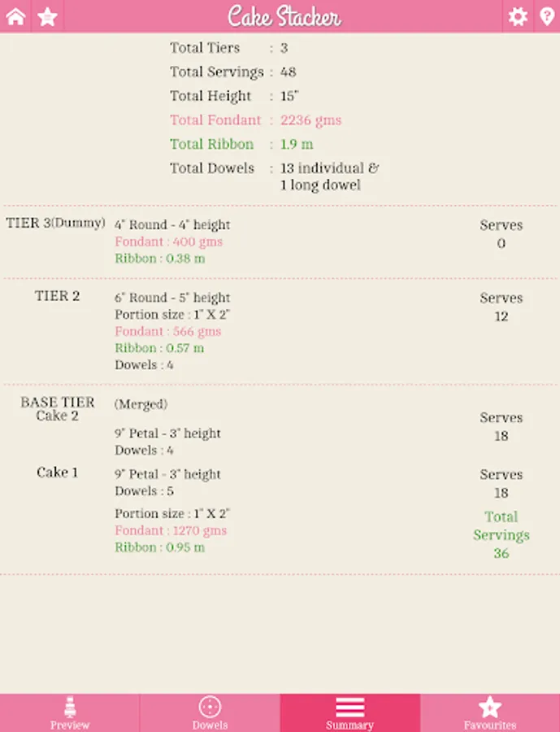560x732 pixels.
Task: Tap Total Servings 36 in base tier
Action: point(501,535)
